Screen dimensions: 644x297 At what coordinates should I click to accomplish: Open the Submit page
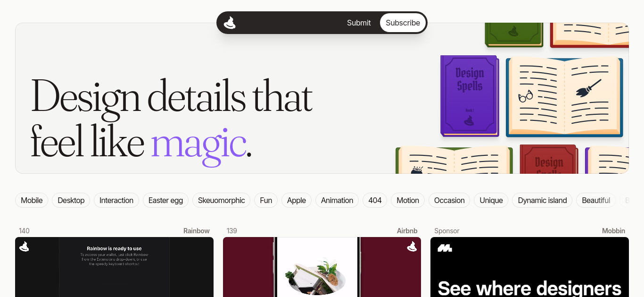pos(359,23)
